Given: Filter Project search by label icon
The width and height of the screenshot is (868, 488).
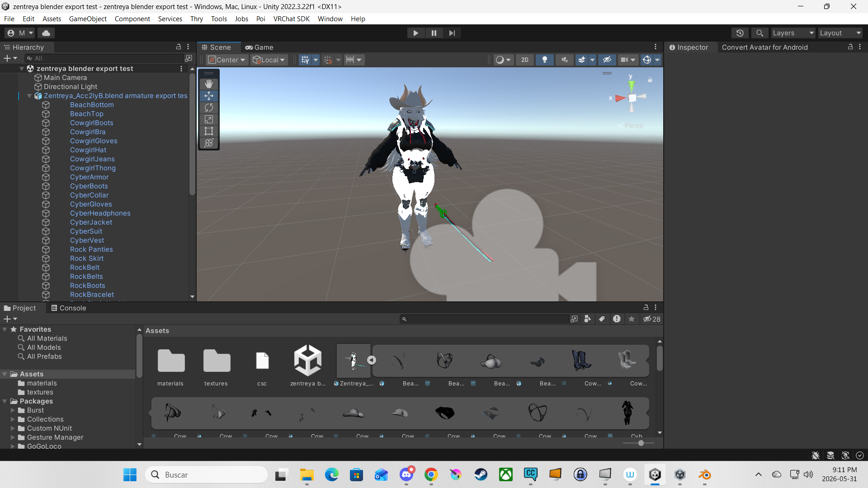Looking at the screenshot, I should [602, 319].
